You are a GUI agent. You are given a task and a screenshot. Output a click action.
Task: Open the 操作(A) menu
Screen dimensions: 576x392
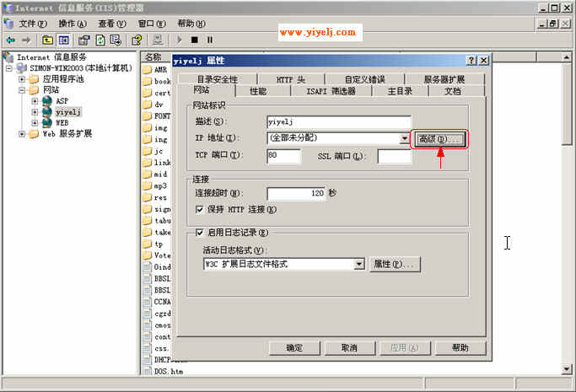click(x=73, y=24)
